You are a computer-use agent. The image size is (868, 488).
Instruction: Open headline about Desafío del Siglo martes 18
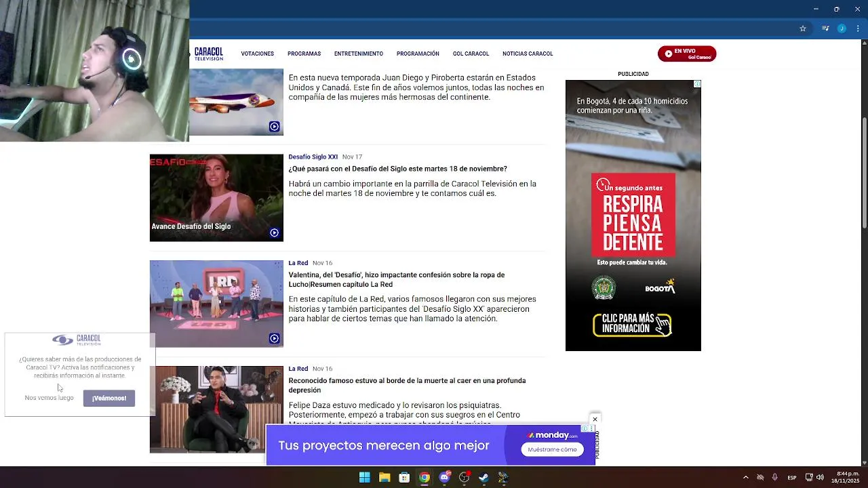click(398, 169)
